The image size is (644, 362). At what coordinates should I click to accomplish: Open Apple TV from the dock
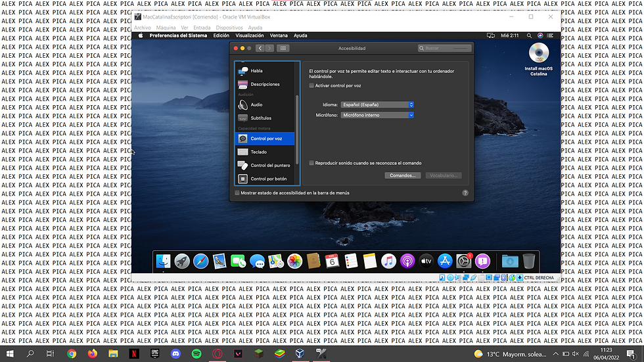click(426, 261)
